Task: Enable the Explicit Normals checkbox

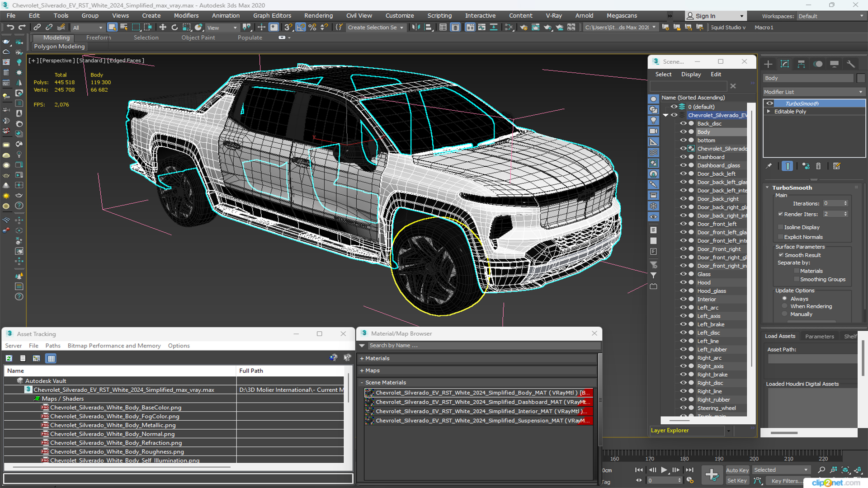Action: click(x=780, y=237)
